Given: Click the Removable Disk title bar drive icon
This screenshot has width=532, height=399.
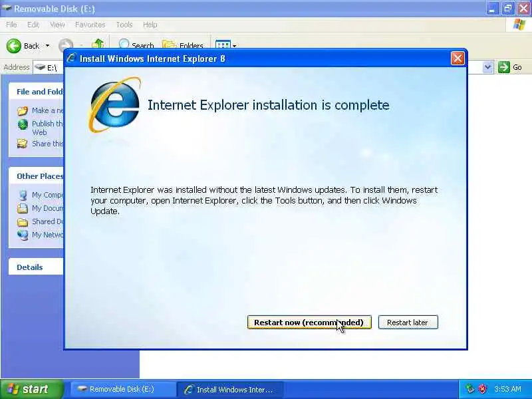Looking at the screenshot, I should pyautogui.click(x=6, y=8).
